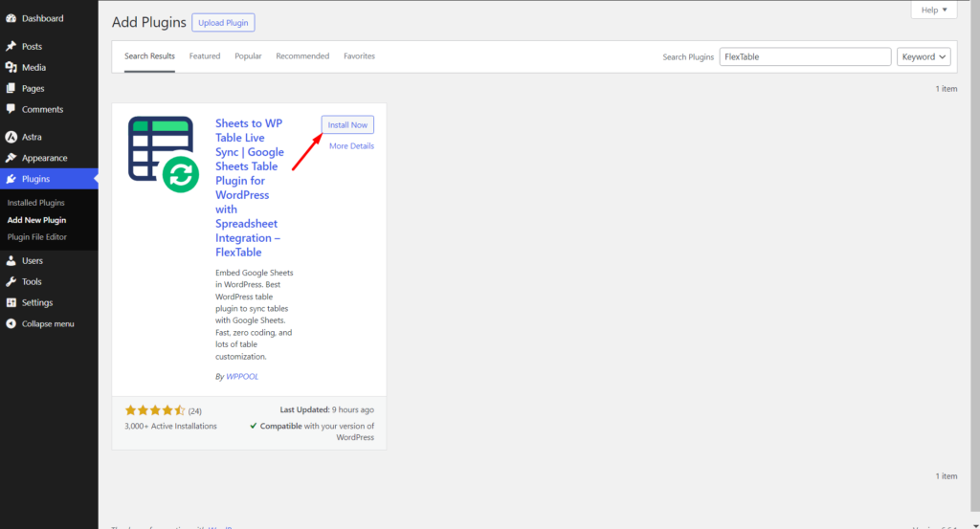Open Plugin File Editor submenu
Viewport: 980px width, 529px height.
click(37, 236)
